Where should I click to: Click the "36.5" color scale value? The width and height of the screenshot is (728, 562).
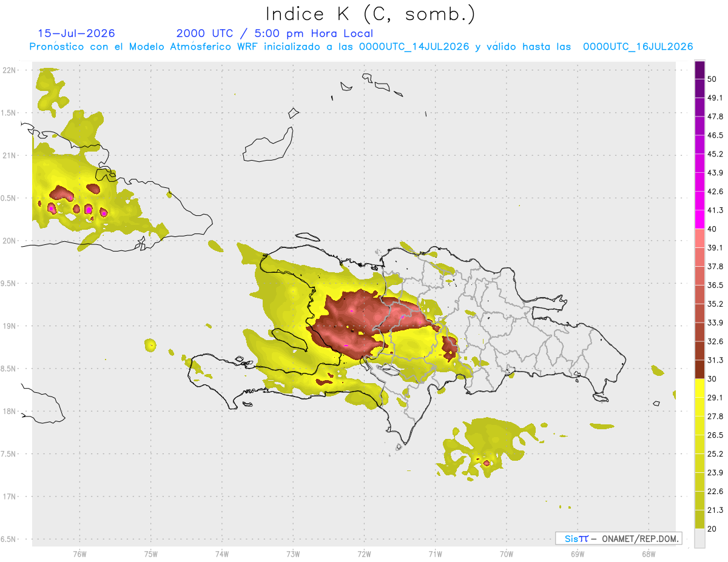tap(715, 286)
